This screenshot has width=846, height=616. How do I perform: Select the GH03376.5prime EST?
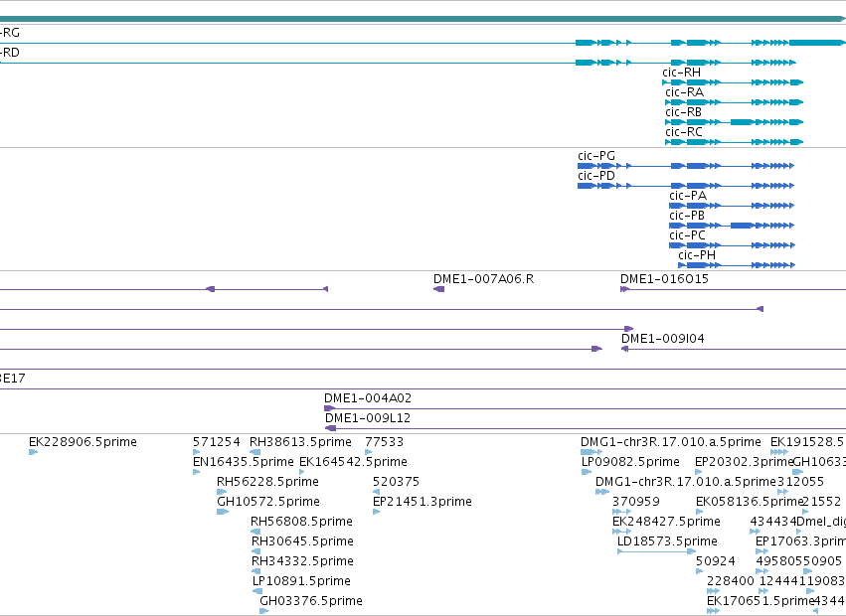(263, 611)
